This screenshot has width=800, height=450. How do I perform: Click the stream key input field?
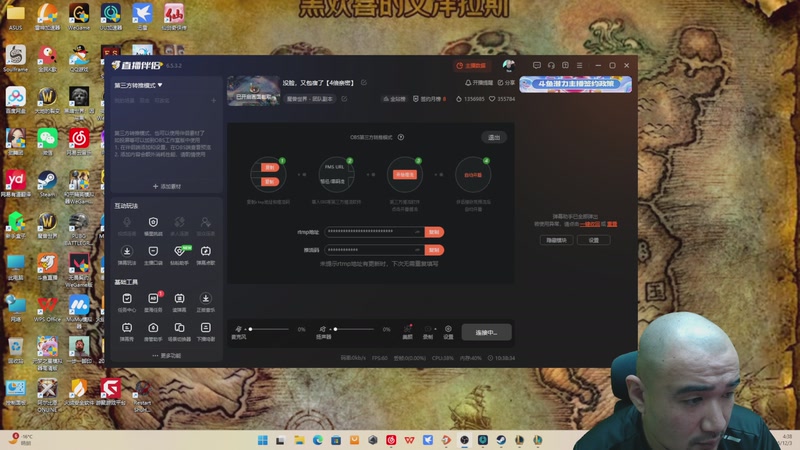[x=374, y=250]
